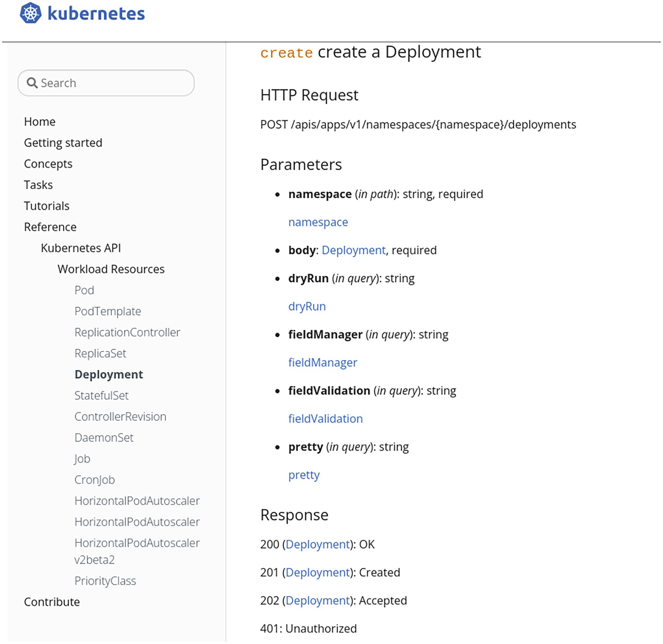Click the Kubernetes wheel logo icon
The image size is (663, 644).
click(31, 13)
